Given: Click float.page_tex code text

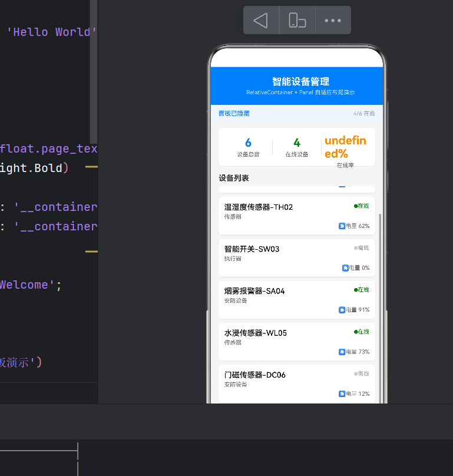Looking at the screenshot, I should pos(48,148).
